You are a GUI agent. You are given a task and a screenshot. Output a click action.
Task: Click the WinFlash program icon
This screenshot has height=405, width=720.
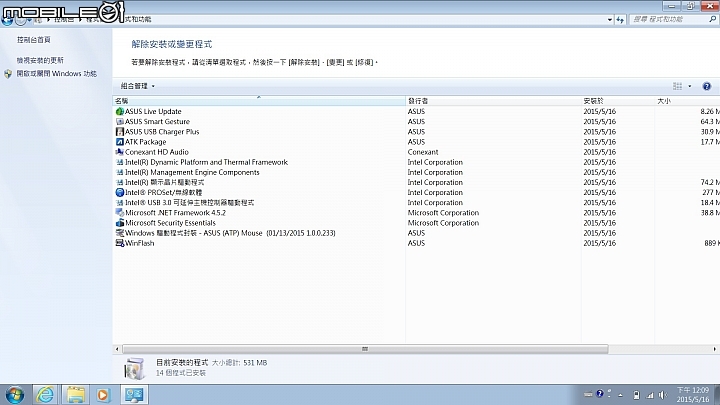[120, 243]
